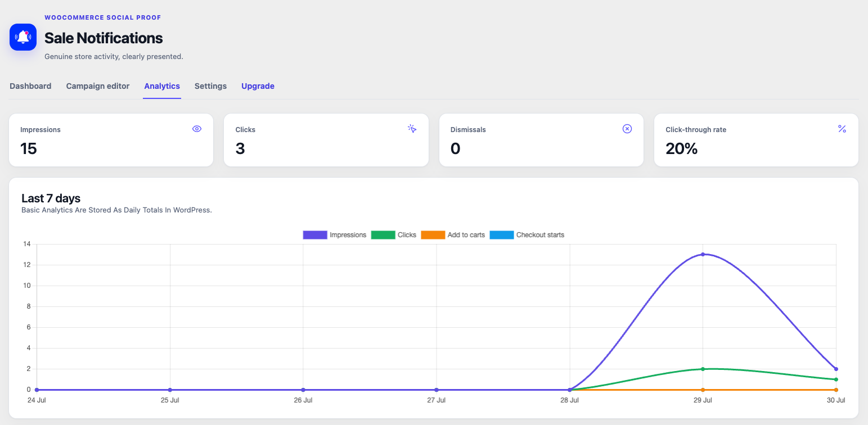868x425 pixels.
Task: Click the circled X icon on Dismissals card
Action: pyautogui.click(x=627, y=129)
